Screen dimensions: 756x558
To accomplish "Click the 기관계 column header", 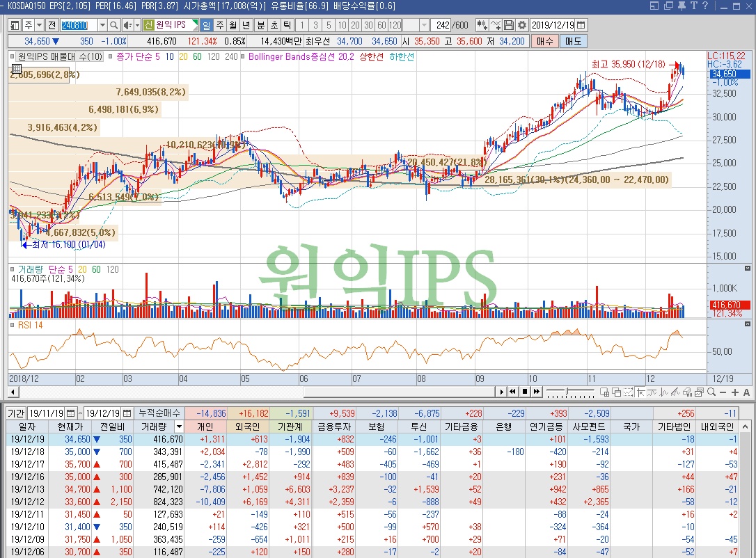I will (x=290, y=427).
